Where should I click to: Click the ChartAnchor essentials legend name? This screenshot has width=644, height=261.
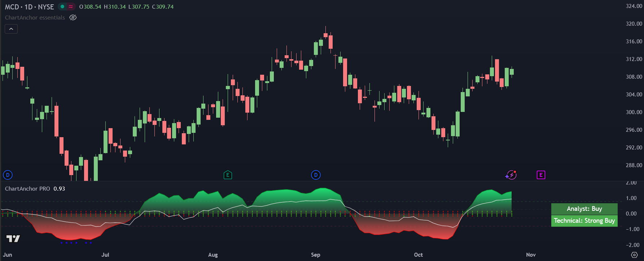point(35,18)
